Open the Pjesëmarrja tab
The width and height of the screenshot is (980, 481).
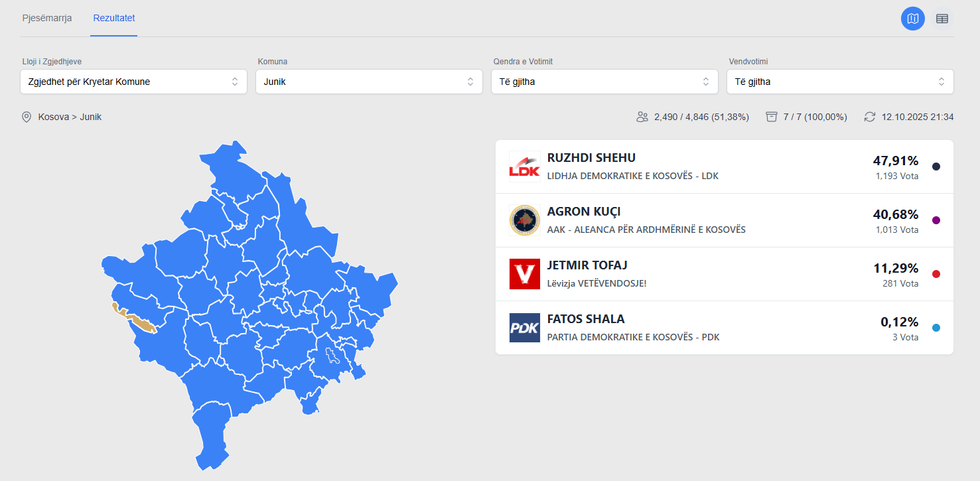[47, 18]
